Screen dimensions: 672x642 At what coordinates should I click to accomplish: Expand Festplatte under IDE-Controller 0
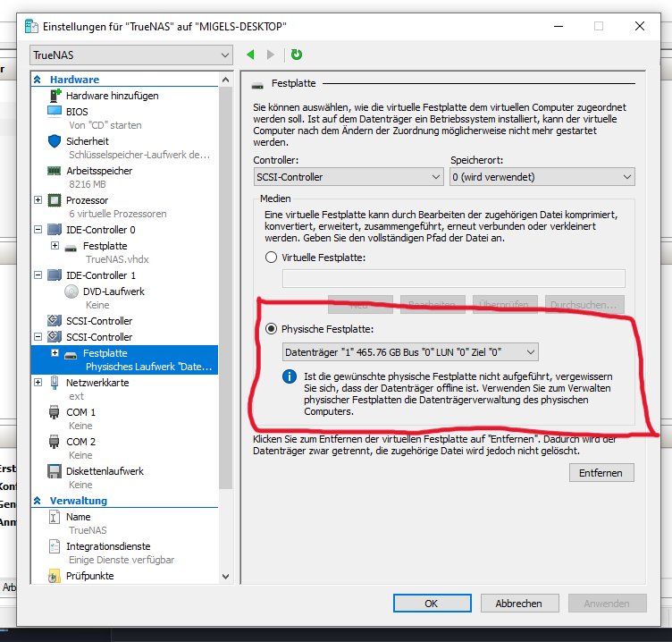coord(55,245)
